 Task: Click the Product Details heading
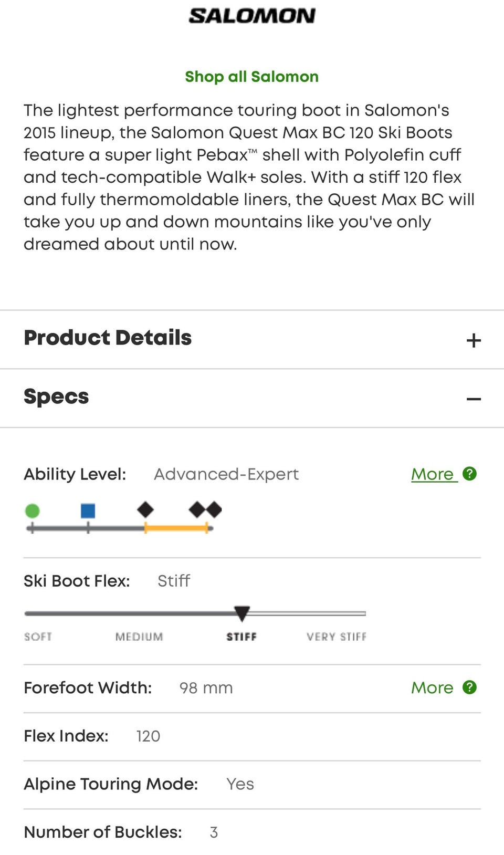tap(108, 338)
